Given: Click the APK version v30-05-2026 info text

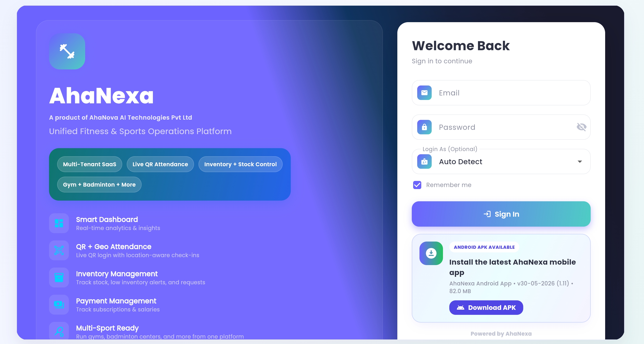Looking at the screenshot, I should click(x=511, y=287).
